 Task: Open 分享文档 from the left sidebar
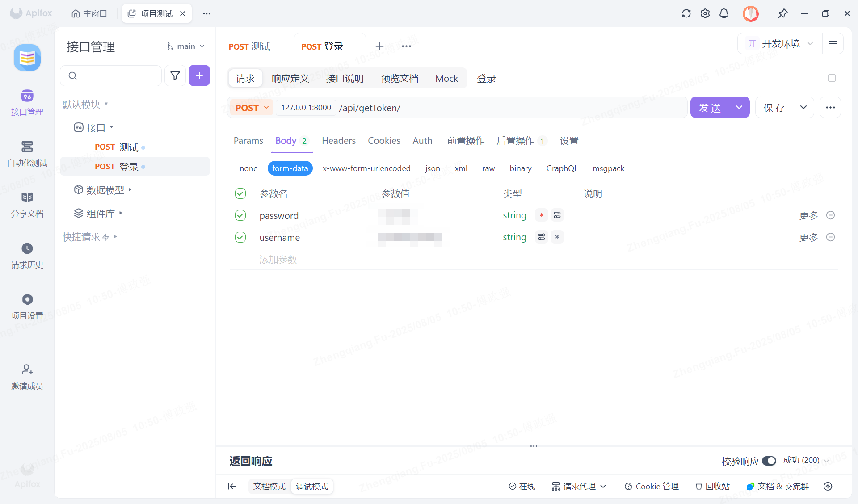(27, 205)
